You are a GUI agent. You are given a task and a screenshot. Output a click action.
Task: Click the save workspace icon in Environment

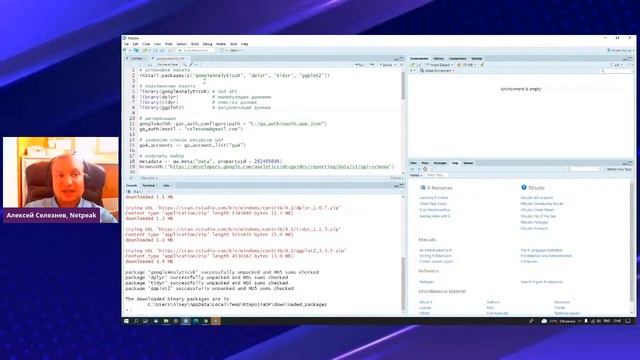[418, 64]
